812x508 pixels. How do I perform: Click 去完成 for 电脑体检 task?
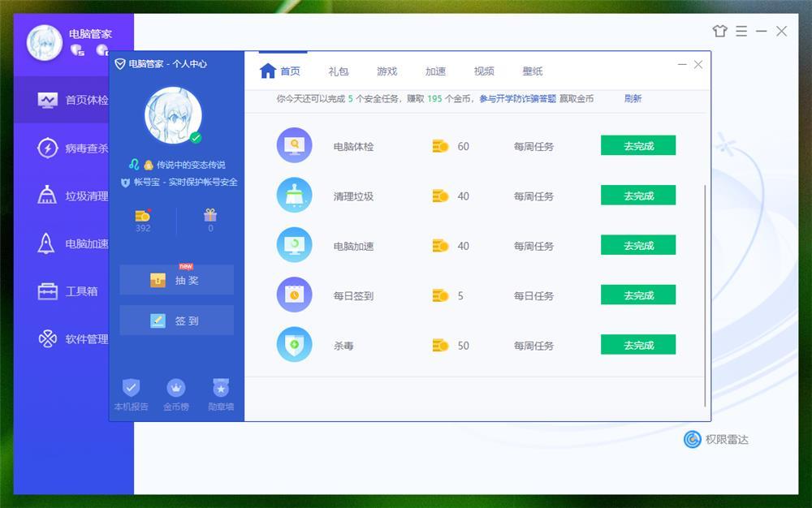637,146
